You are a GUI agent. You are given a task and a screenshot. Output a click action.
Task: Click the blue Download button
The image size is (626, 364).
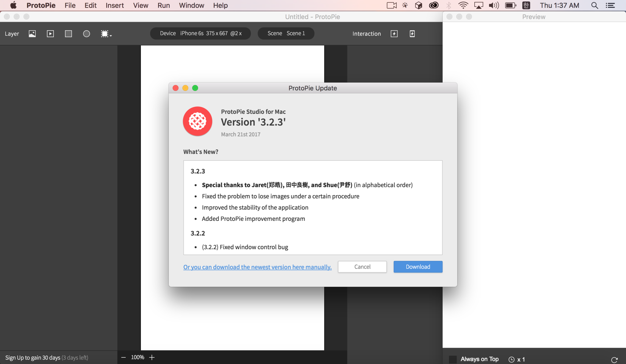(x=418, y=267)
